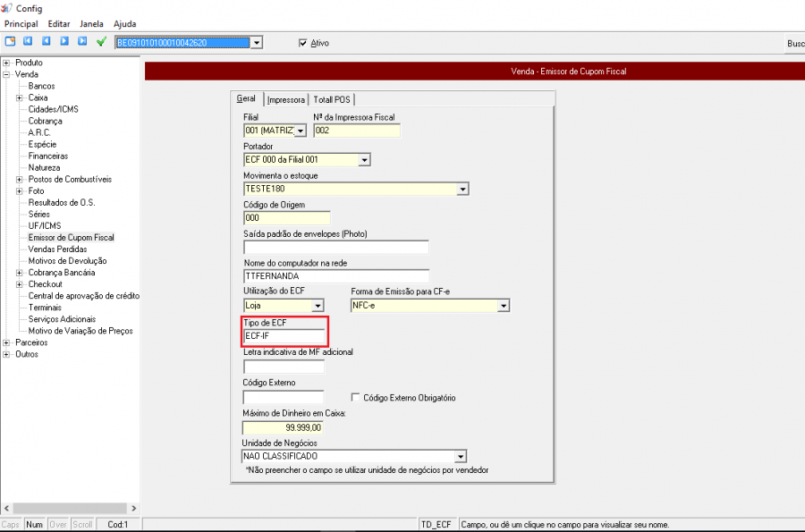Switch to the Totall POS tab
Screen dimensions: 805x532
[331, 99]
